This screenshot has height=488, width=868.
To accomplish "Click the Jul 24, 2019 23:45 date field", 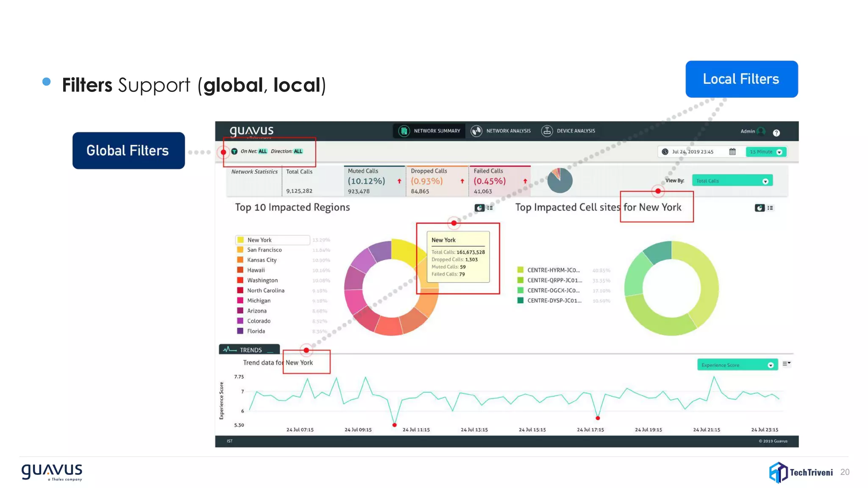I will pyautogui.click(x=693, y=152).
